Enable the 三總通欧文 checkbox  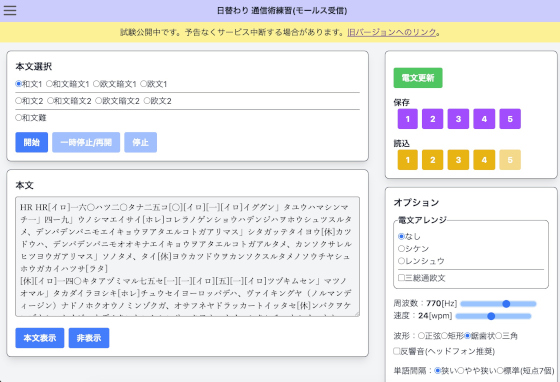[401, 278]
